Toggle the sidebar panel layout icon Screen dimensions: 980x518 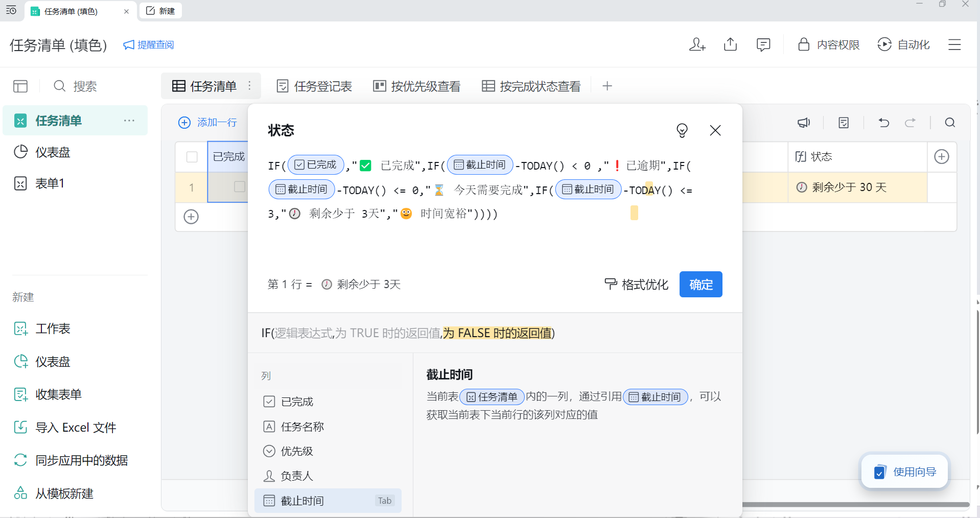20,86
